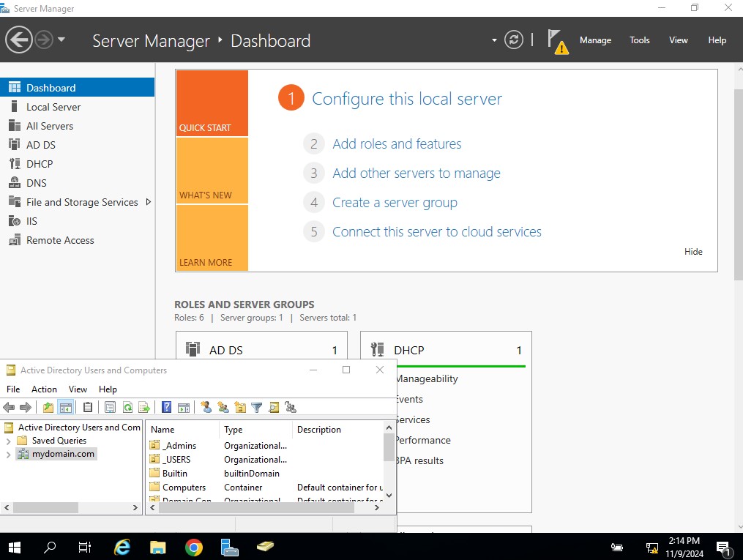Open the Windows Start menu
Image resolution: width=743 pixels, height=560 pixels.
click(15, 548)
